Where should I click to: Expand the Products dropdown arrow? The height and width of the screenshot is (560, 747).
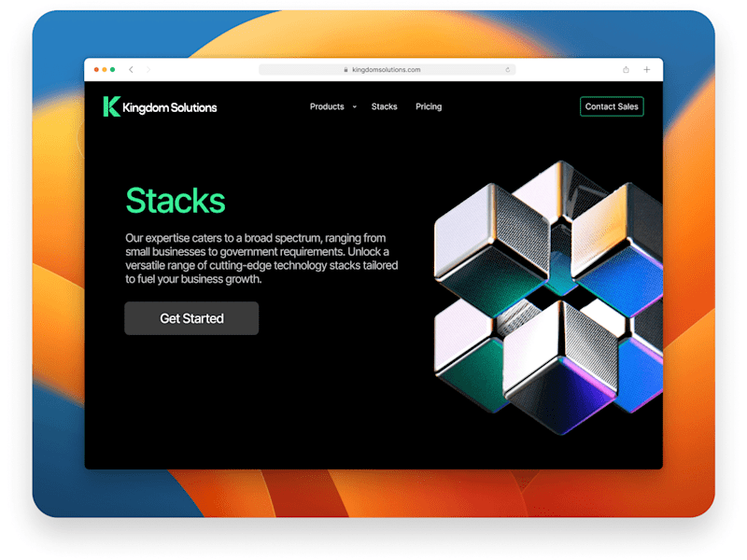pyautogui.click(x=355, y=106)
